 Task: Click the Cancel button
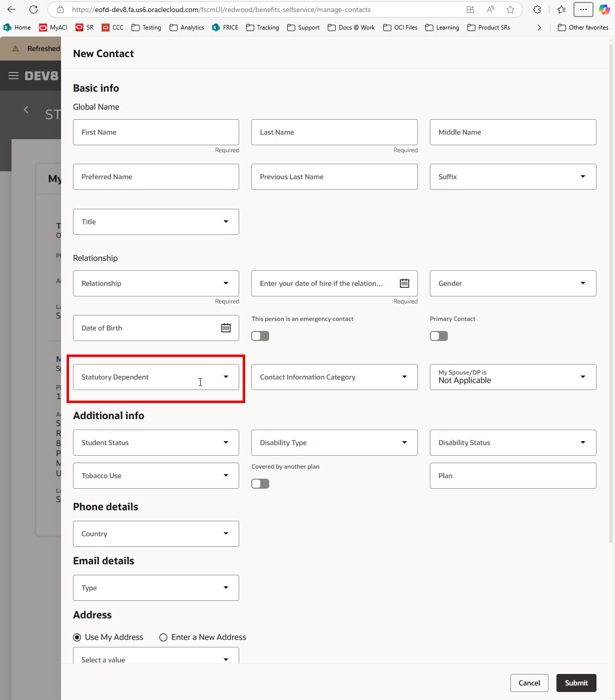529,683
